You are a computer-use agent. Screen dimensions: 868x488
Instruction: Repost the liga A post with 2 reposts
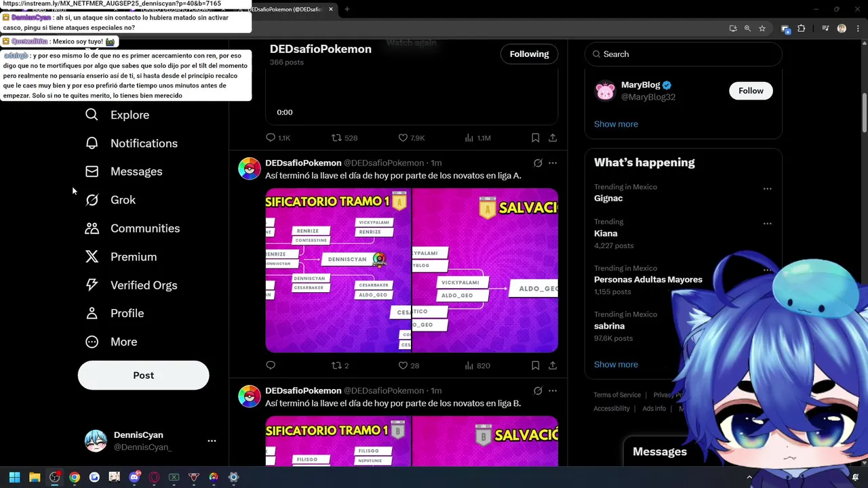point(340,365)
